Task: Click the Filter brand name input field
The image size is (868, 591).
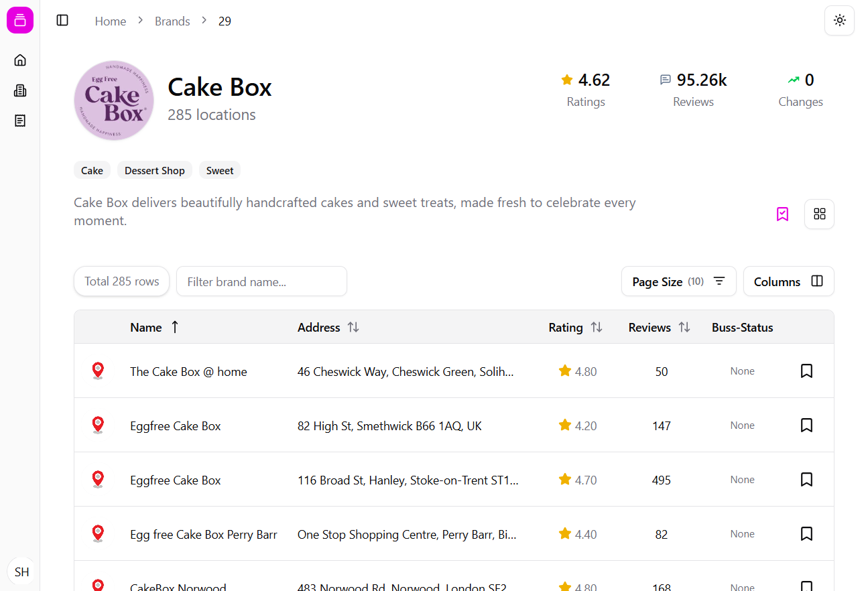Action: [x=261, y=281]
